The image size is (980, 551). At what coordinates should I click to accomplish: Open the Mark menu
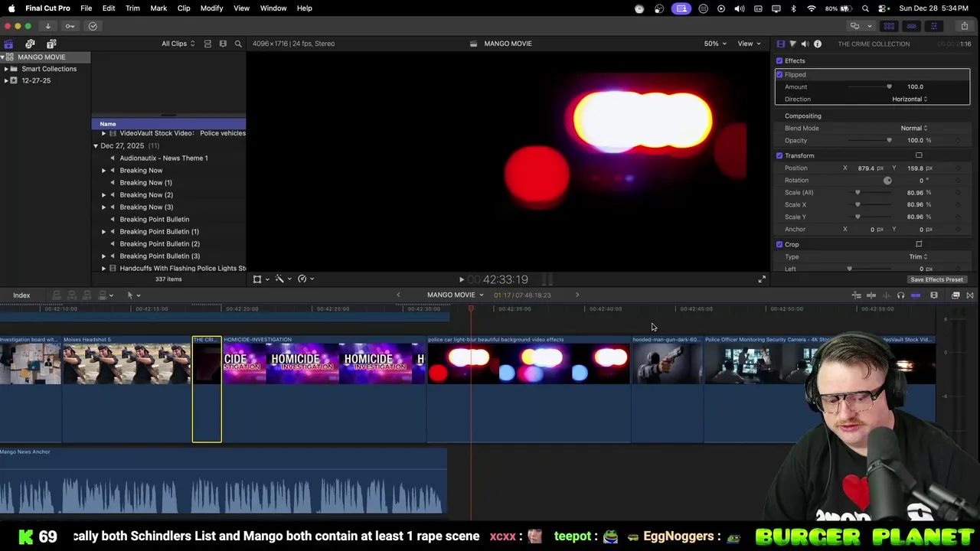[x=158, y=8]
